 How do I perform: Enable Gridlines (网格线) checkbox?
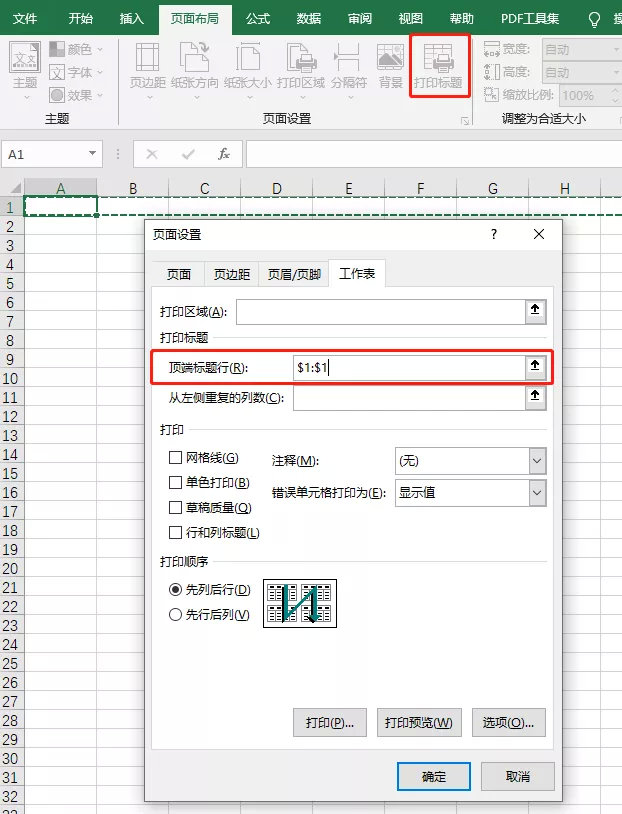coord(175,457)
